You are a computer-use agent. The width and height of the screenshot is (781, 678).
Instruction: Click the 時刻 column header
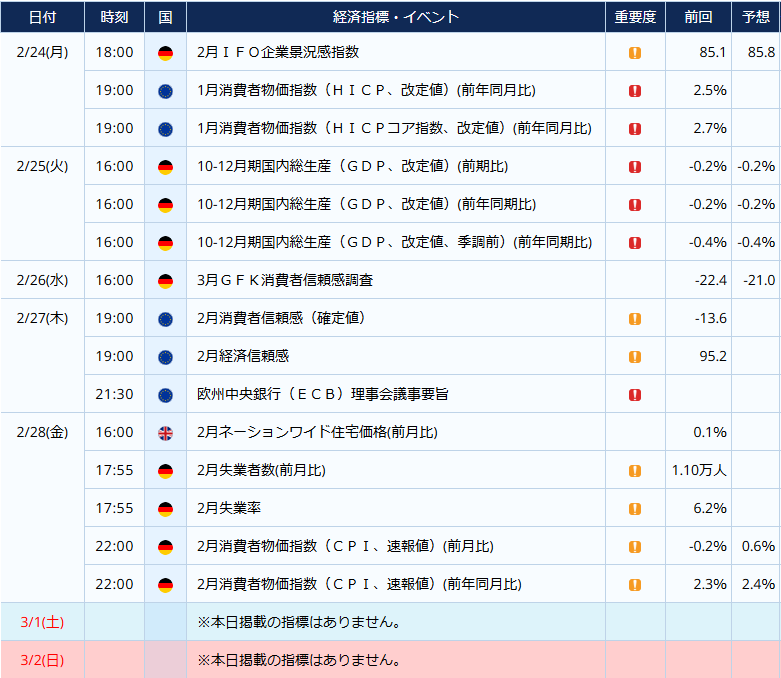click(x=115, y=17)
